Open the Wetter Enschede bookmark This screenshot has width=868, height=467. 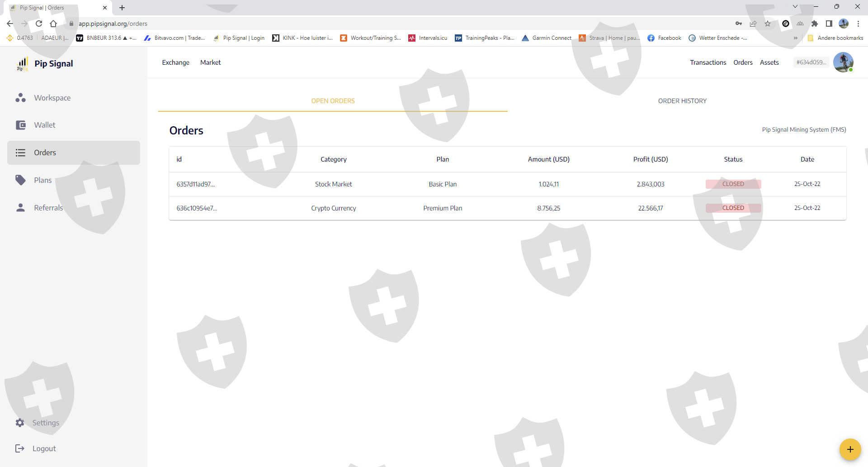point(718,38)
